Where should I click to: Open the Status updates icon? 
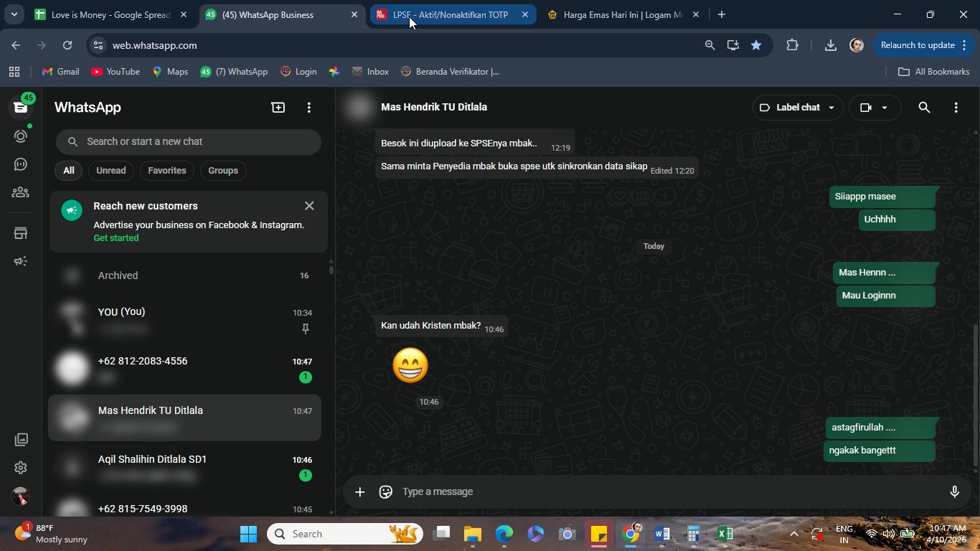pyautogui.click(x=21, y=136)
